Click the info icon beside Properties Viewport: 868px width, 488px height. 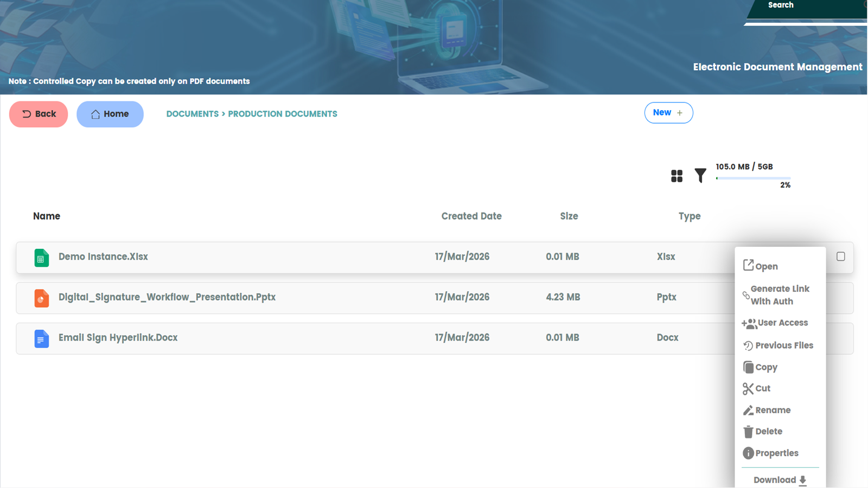coord(748,453)
